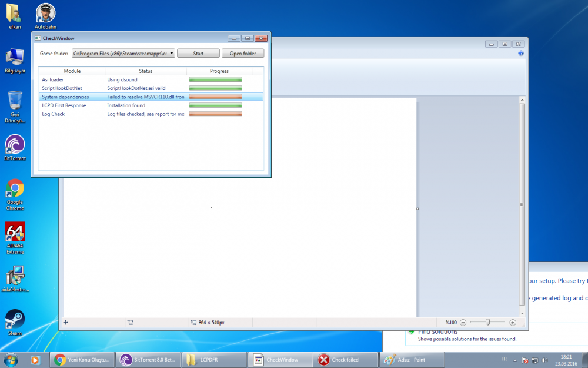Click the Paint zoom slider handle
This screenshot has width=588, height=368.
click(x=487, y=322)
